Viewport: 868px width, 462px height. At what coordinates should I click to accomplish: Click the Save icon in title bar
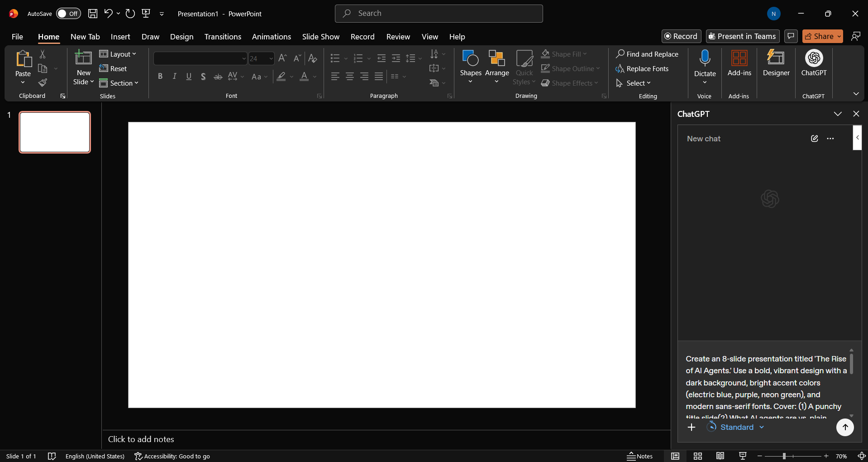tap(93, 14)
